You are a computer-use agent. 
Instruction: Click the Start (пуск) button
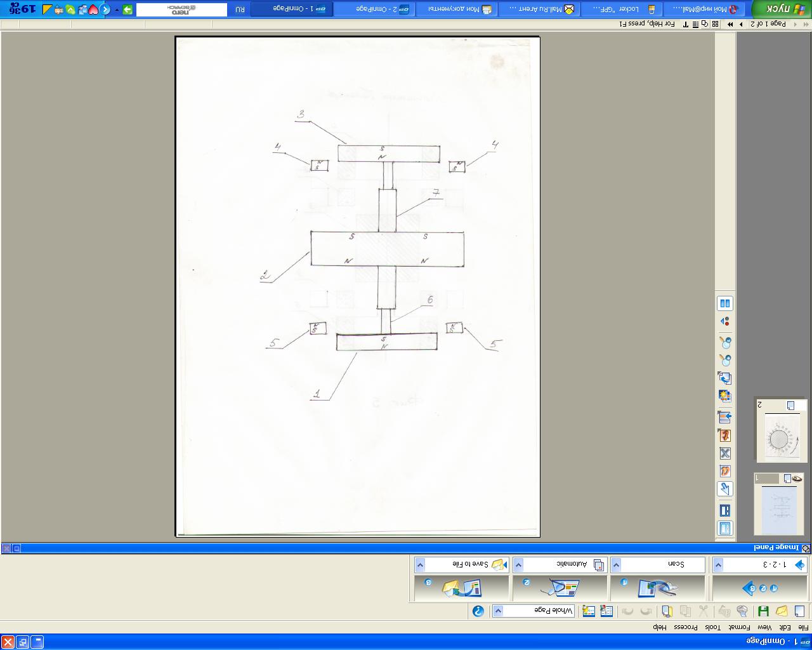pos(781,9)
